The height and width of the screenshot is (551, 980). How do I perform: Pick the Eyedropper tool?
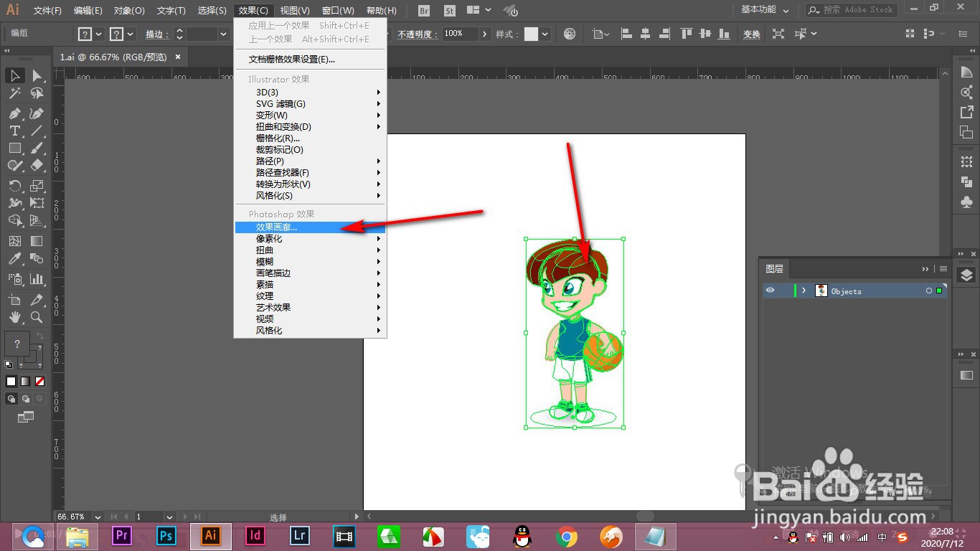15,258
